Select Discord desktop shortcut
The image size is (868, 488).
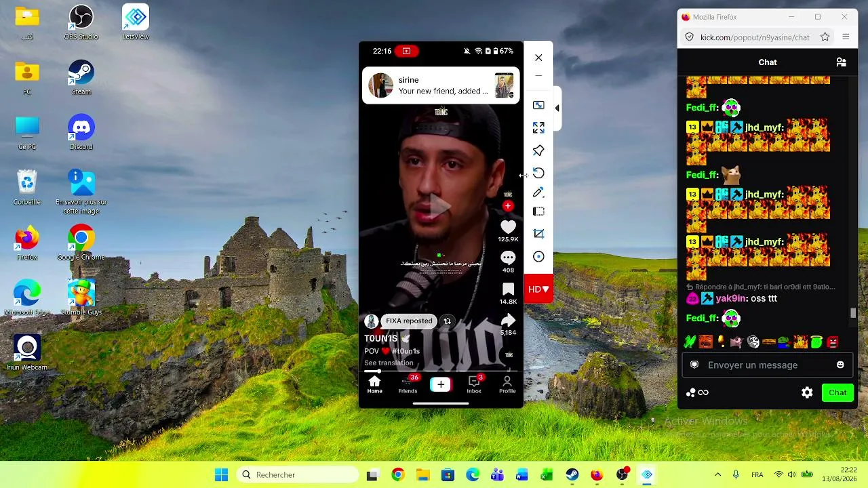(x=81, y=133)
